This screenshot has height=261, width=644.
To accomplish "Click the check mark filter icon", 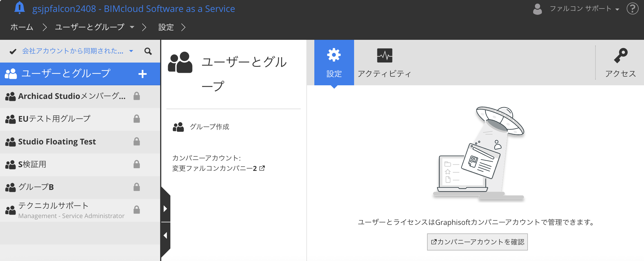I will (13, 51).
